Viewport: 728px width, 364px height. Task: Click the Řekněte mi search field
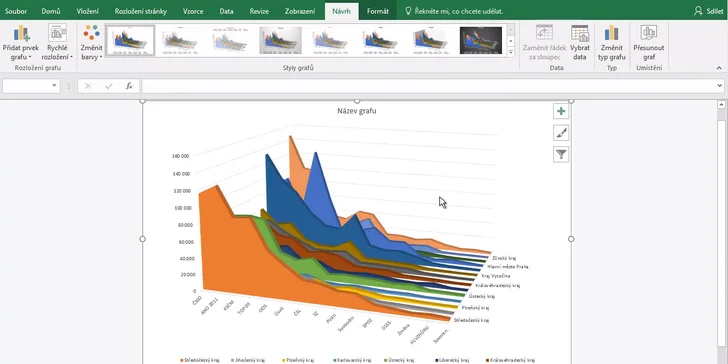[x=454, y=11]
